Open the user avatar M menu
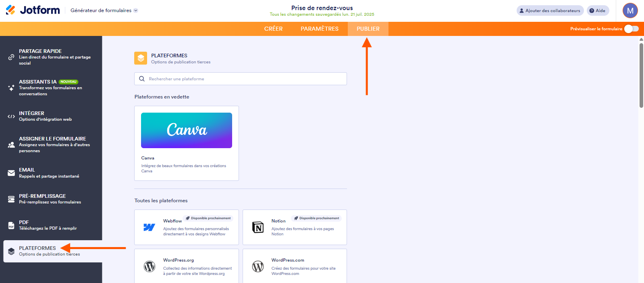The image size is (644, 283). 630,10
